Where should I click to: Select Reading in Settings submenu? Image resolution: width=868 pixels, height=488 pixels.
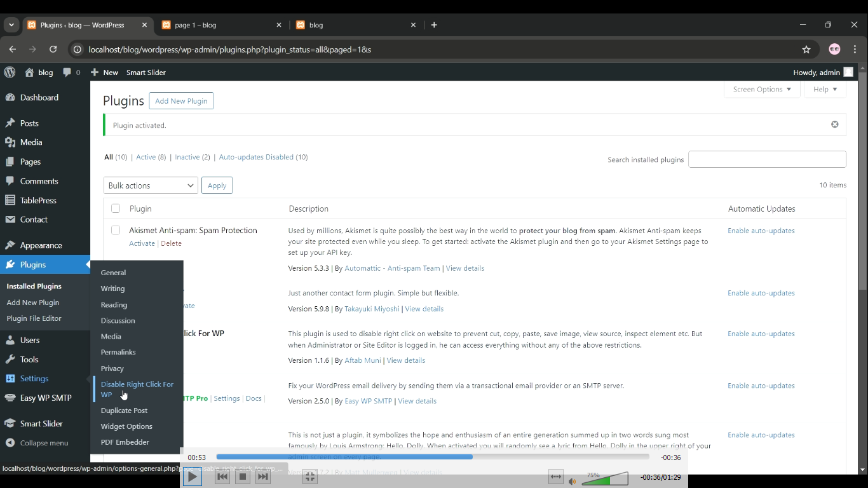pos(114,305)
